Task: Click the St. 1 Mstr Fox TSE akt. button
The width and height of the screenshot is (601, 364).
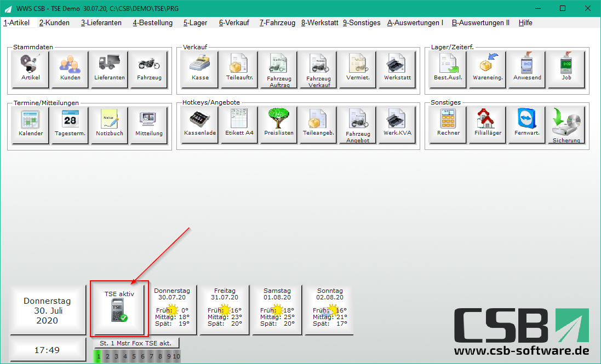Action: (x=136, y=343)
